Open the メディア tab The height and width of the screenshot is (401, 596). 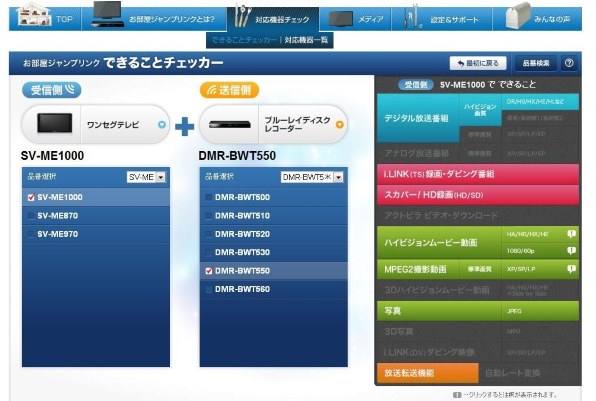coord(355,19)
